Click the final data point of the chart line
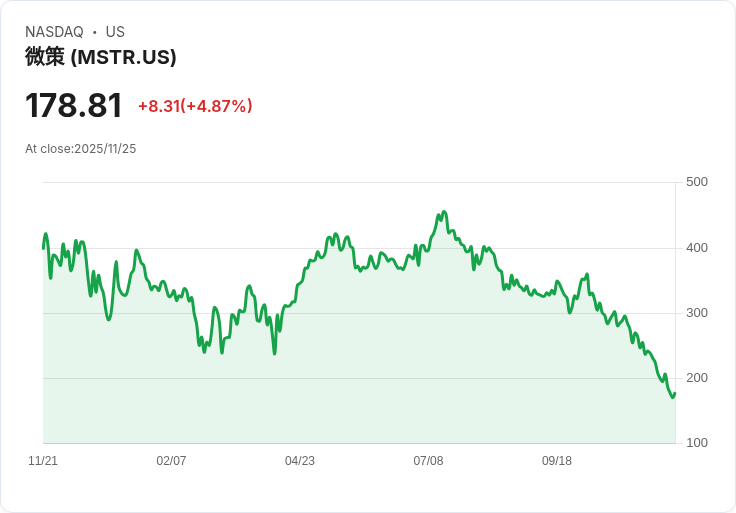 (675, 393)
